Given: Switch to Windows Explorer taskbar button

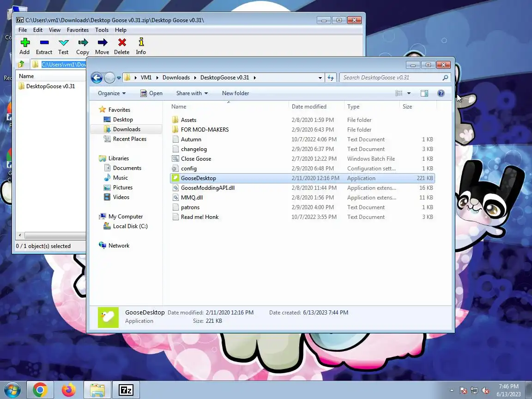Looking at the screenshot, I should (97, 390).
